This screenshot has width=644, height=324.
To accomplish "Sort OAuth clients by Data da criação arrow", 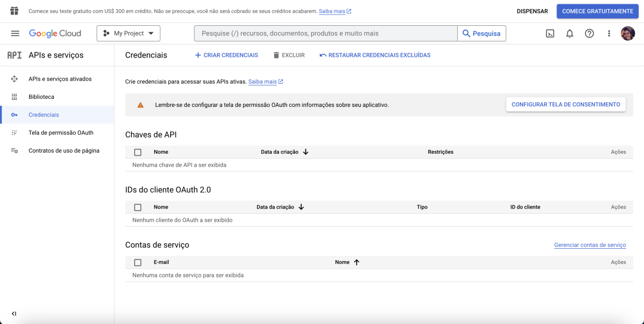I will [301, 207].
